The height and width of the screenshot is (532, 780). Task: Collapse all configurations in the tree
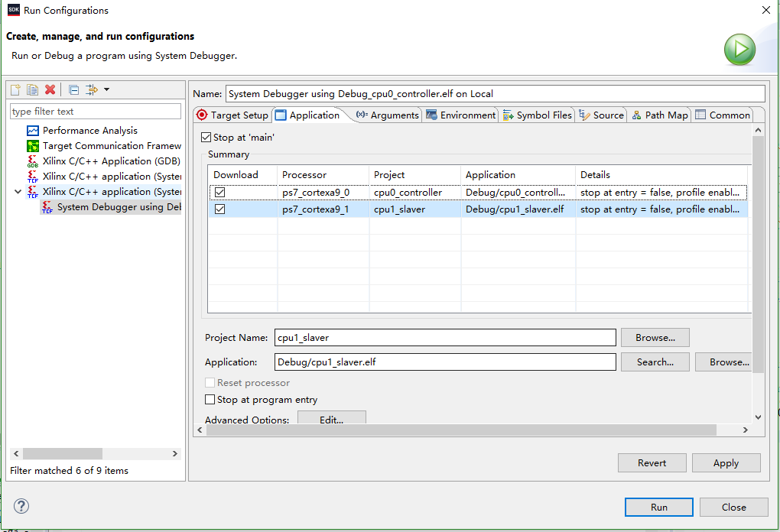(73, 90)
